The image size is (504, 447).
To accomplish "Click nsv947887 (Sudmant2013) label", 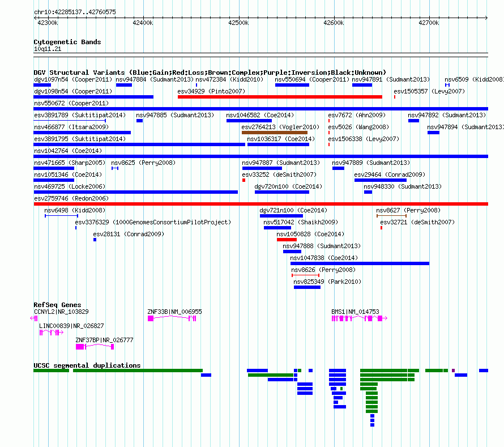I will pyautogui.click(x=281, y=163).
